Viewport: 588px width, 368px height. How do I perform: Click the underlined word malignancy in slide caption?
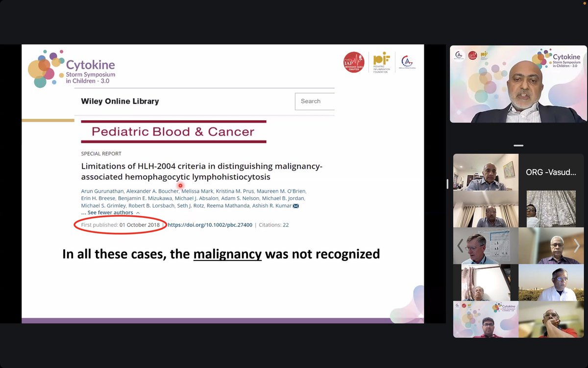pos(227,254)
